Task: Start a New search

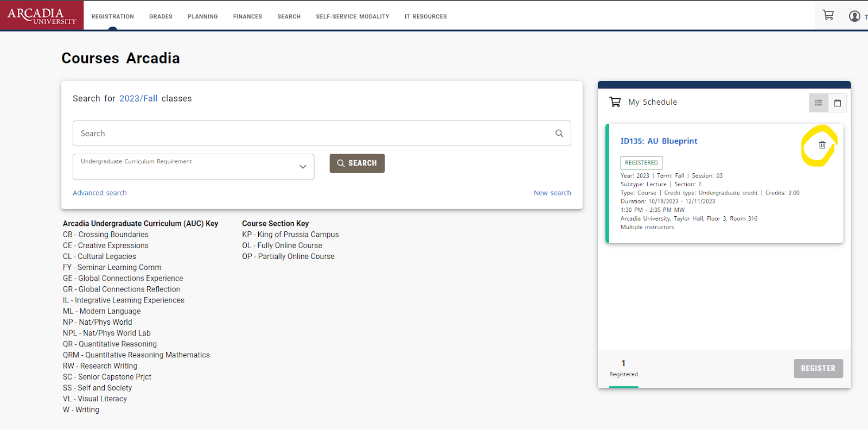Action: (x=552, y=193)
